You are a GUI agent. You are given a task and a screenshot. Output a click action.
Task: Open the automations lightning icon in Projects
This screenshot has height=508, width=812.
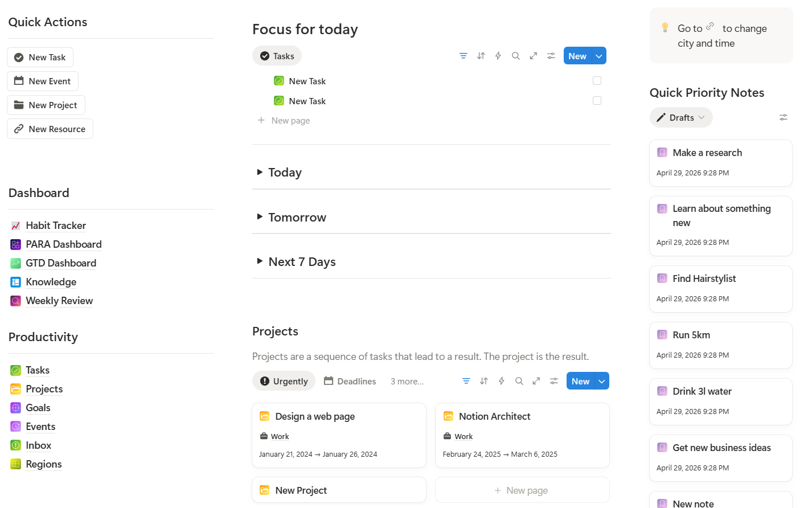pos(501,380)
